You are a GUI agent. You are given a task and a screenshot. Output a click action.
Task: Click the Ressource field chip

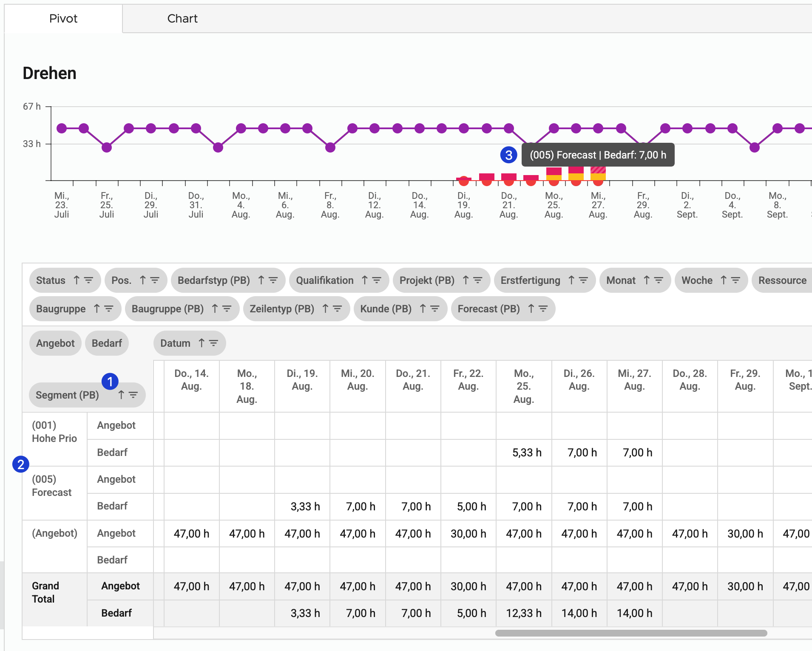(782, 280)
